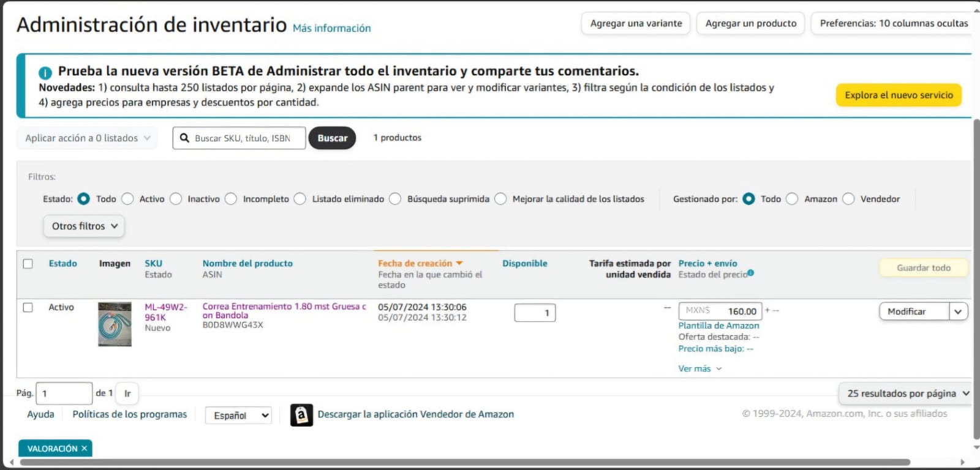Click the MXN$ 160.00 price field

point(720,311)
